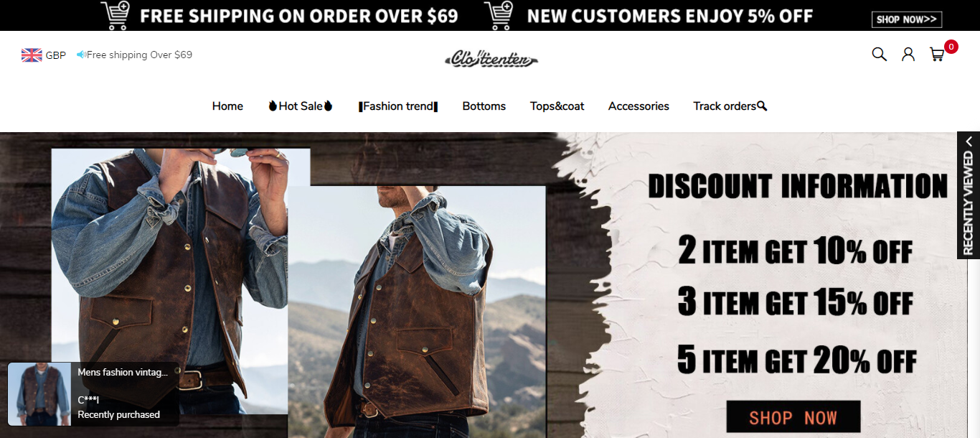Click the Clothcenter logo
This screenshot has width=980, height=438.
491,58
